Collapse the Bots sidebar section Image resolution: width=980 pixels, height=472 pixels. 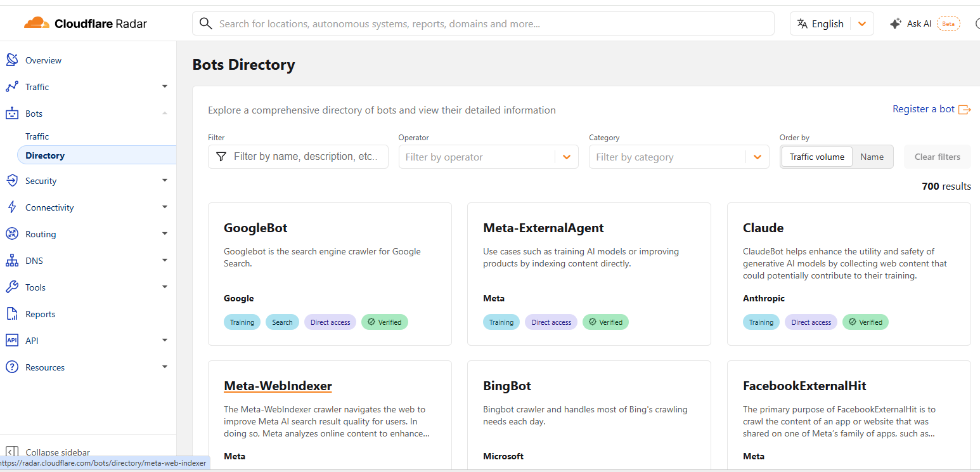click(x=165, y=114)
